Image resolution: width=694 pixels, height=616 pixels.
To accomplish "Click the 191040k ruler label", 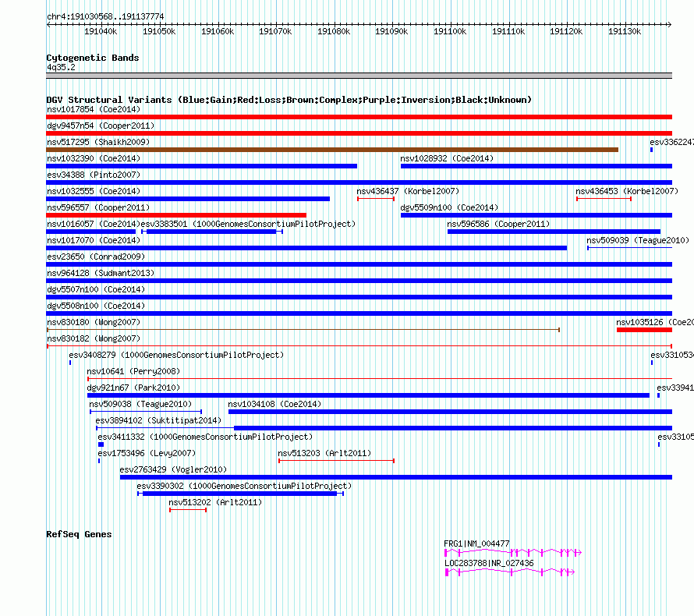I will click(x=101, y=31).
